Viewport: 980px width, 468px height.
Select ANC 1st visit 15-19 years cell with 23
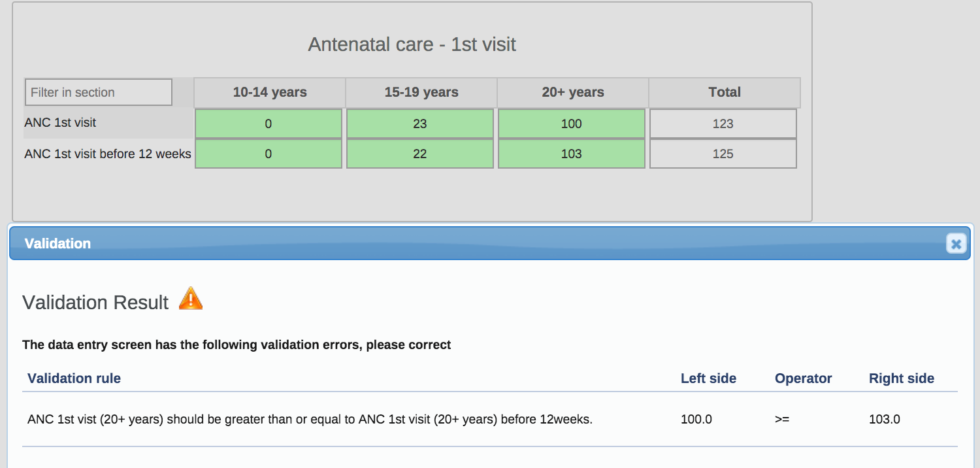(420, 124)
